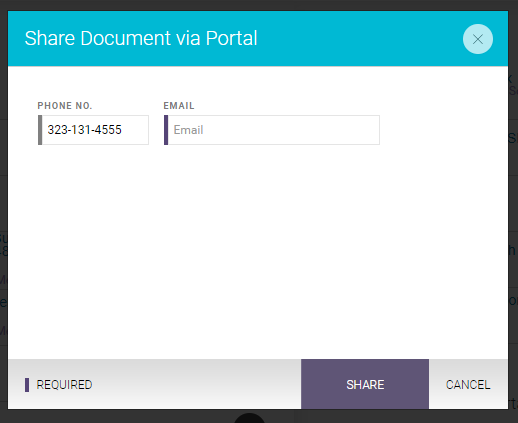Click empty white area of dialog body
The width and height of the screenshot is (518, 423).
click(257, 250)
